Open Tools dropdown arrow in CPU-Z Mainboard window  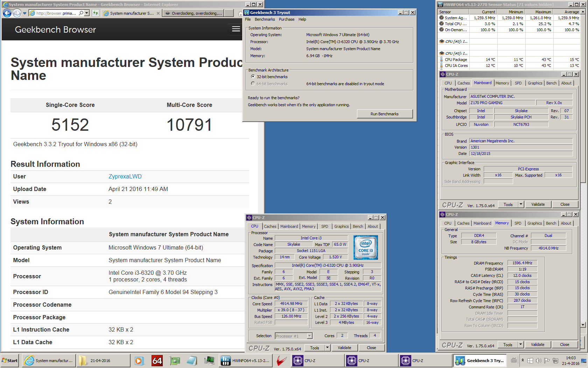click(x=521, y=204)
